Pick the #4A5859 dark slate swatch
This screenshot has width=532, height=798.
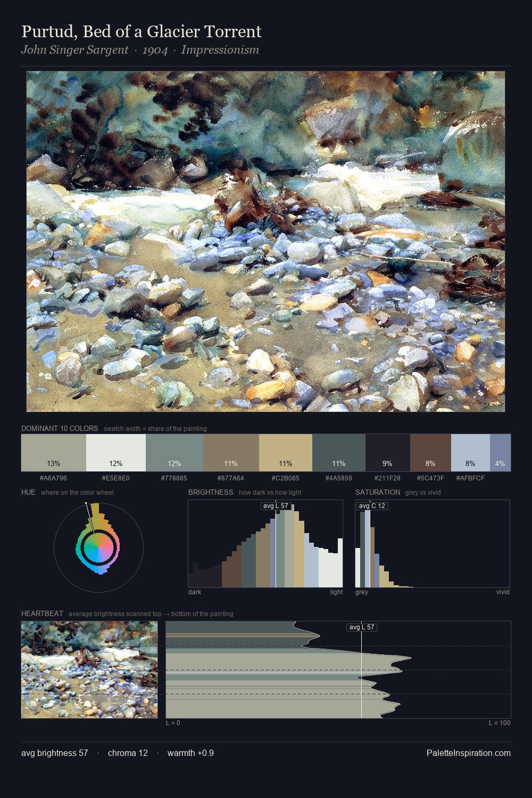click(339, 453)
